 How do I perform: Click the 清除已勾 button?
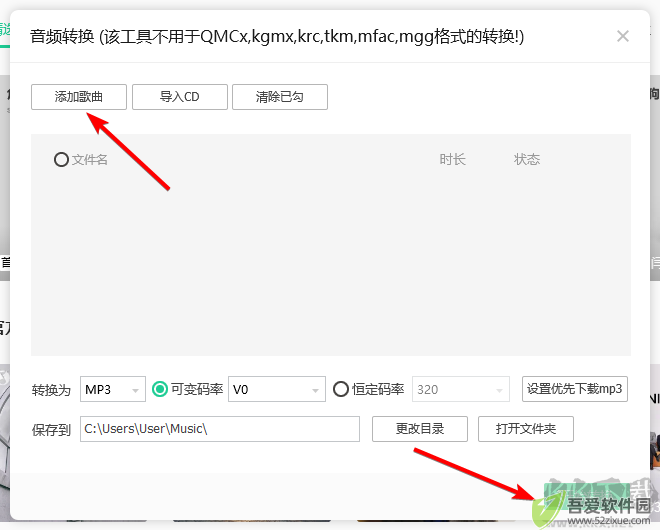click(279, 97)
